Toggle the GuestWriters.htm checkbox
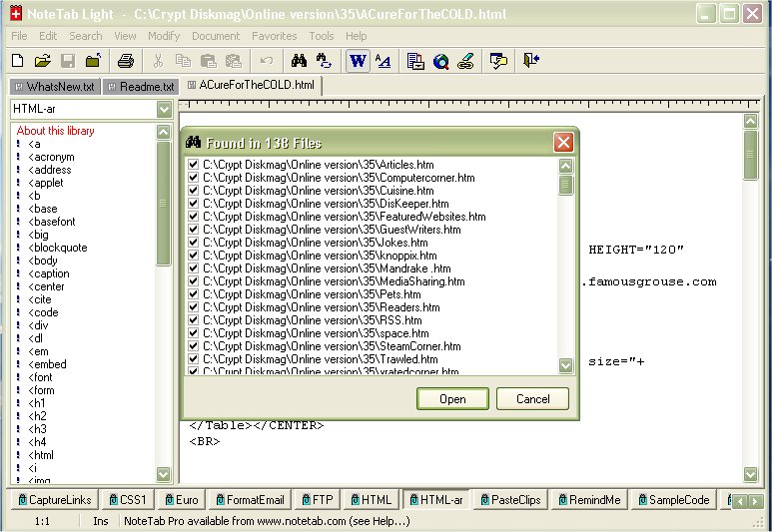The image size is (772, 532). [x=193, y=230]
